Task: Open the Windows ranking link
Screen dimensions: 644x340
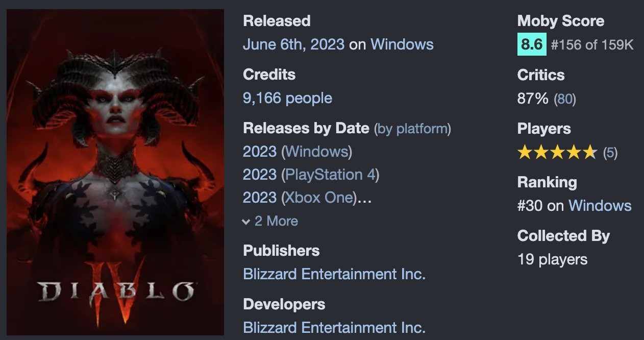Action: pos(600,206)
